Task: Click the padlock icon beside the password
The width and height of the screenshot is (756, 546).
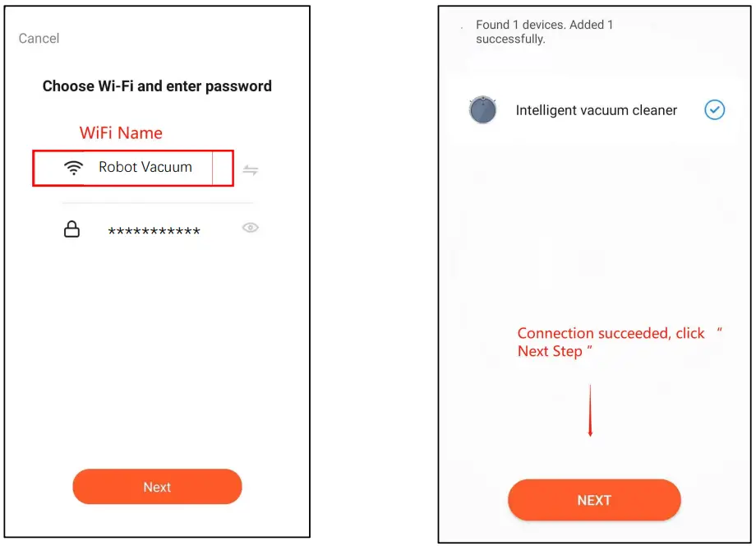Action: (x=72, y=229)
